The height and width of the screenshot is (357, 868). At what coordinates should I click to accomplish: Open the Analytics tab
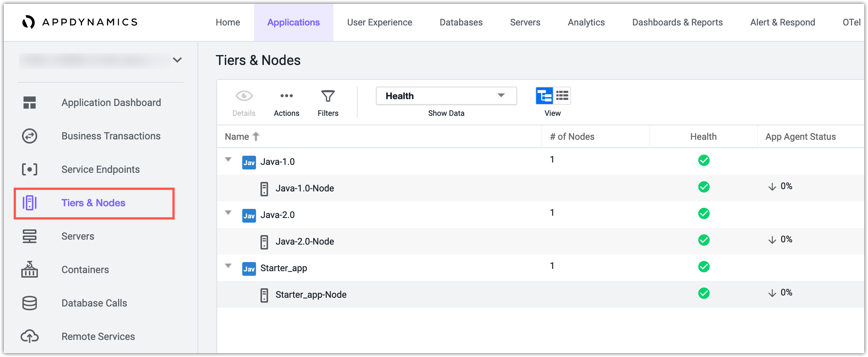[586, 22]
